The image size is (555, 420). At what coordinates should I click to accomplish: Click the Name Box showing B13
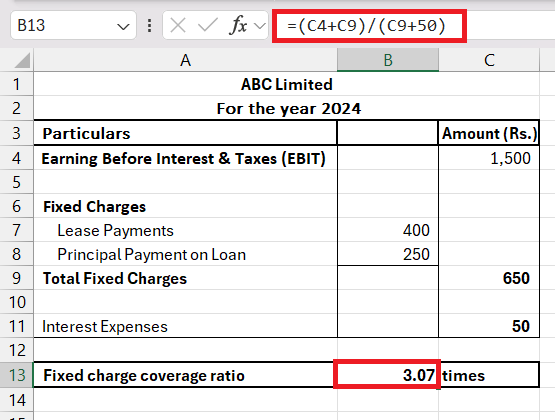coord(73,25)
